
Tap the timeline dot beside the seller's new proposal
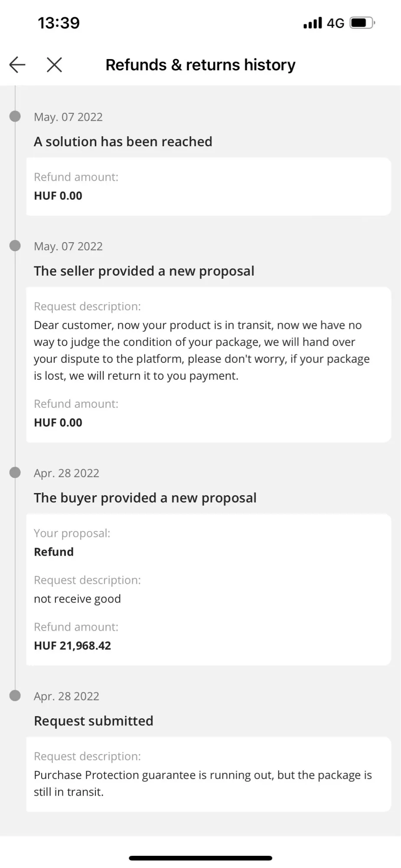(15, 246)
